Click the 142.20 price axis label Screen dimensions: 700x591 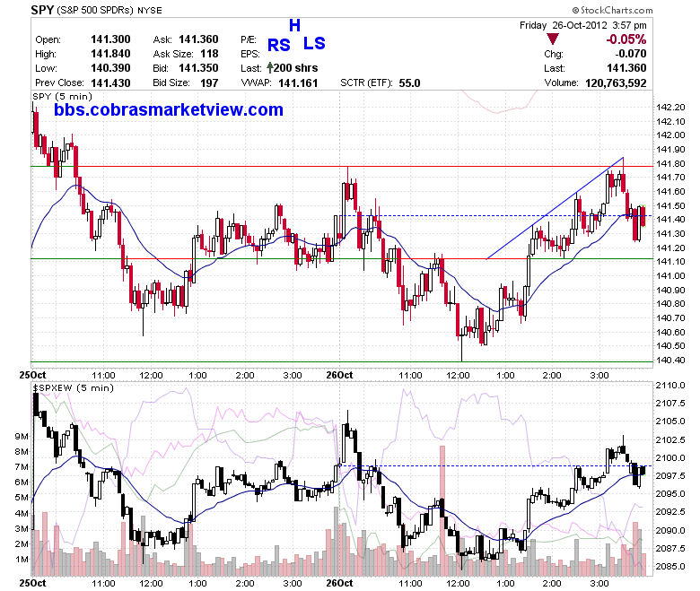(x=670, y=107)
